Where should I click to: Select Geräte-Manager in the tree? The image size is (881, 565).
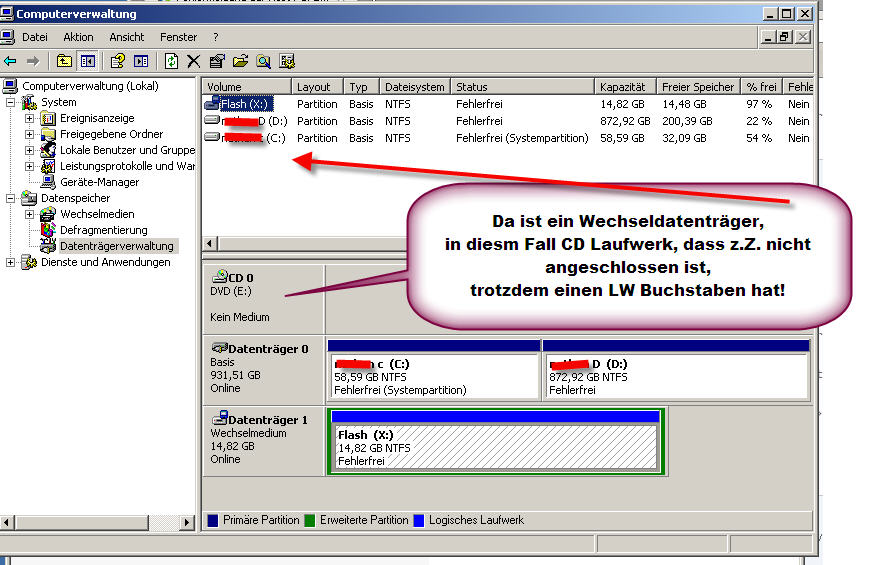[x=99, y=182]
